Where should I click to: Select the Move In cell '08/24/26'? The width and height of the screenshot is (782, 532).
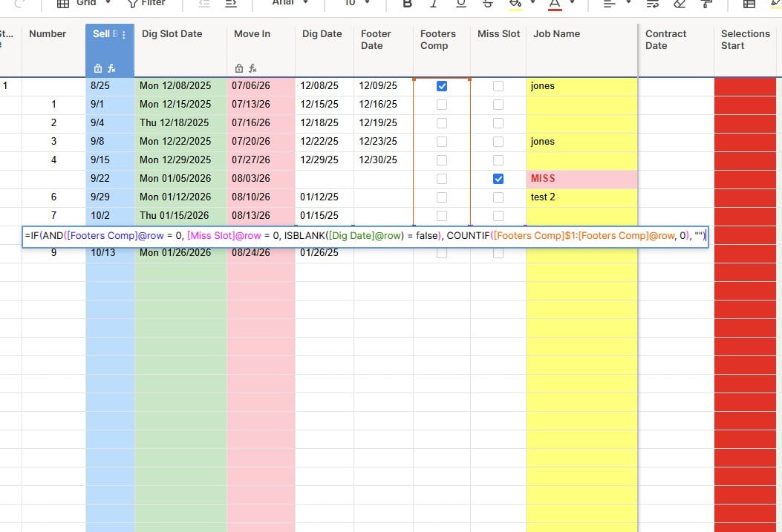pos(261,253)
